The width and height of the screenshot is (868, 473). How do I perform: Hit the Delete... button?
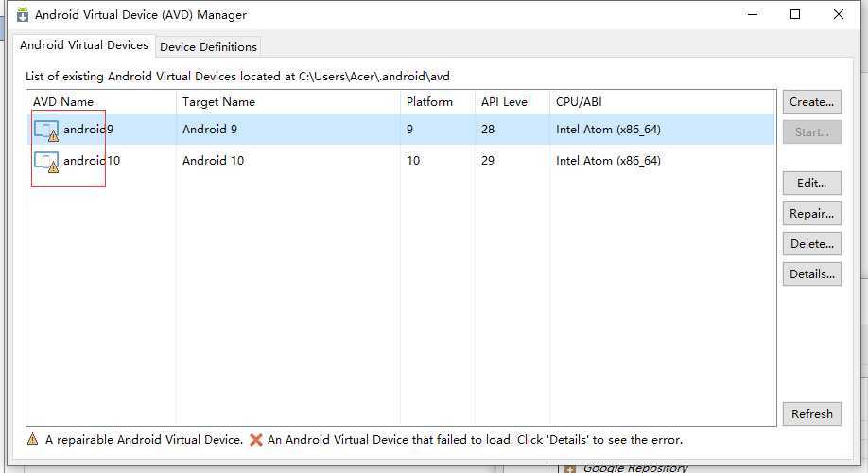(811, 244)
